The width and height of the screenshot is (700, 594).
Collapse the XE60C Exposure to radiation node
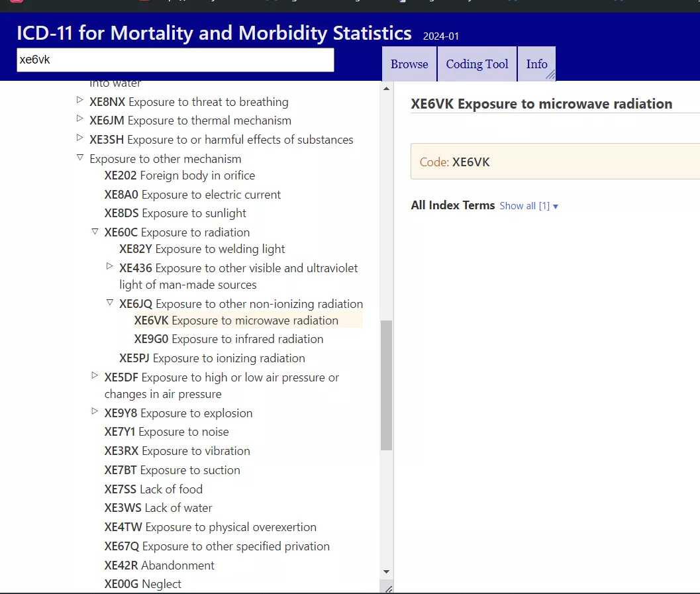(x=95, y=232)
